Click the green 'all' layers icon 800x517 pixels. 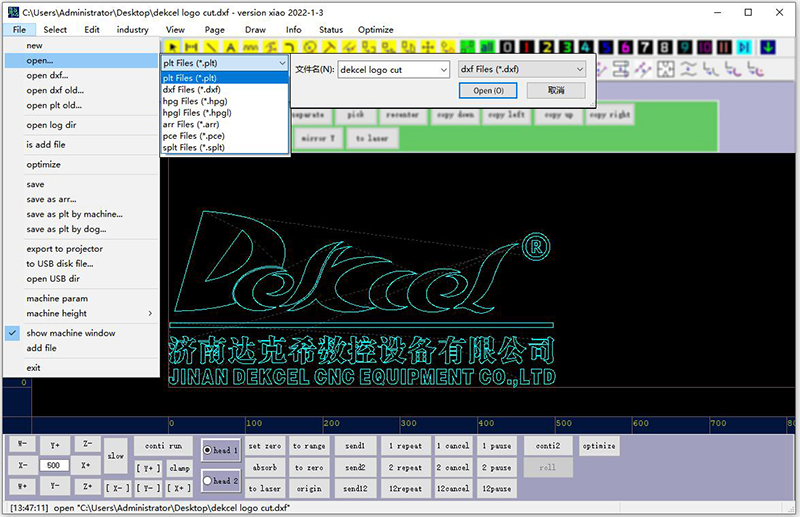click(x=487, y=47)
